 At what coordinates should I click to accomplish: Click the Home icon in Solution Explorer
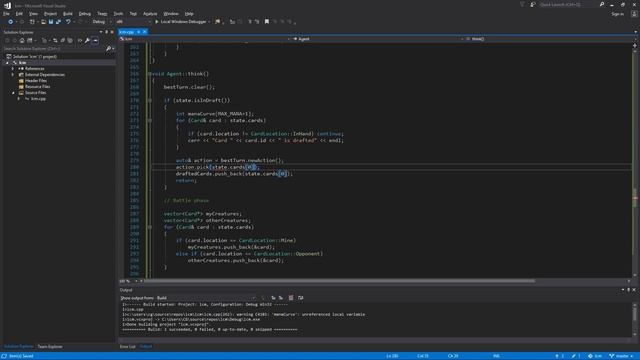coord(22,40)
